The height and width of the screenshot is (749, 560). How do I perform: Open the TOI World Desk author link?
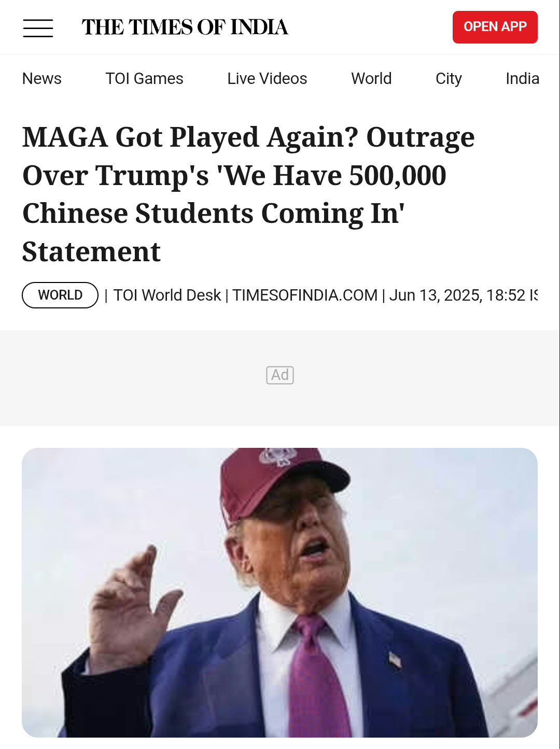(167, 295)
